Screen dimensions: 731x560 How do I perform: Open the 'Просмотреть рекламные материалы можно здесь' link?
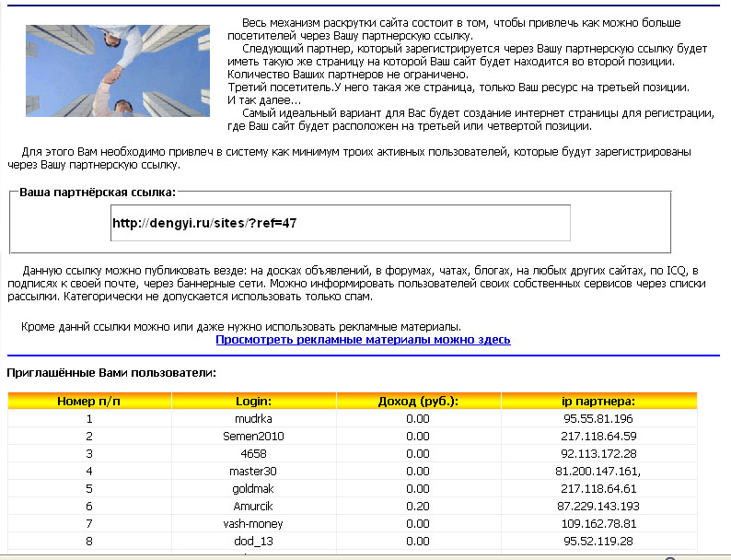363,340
